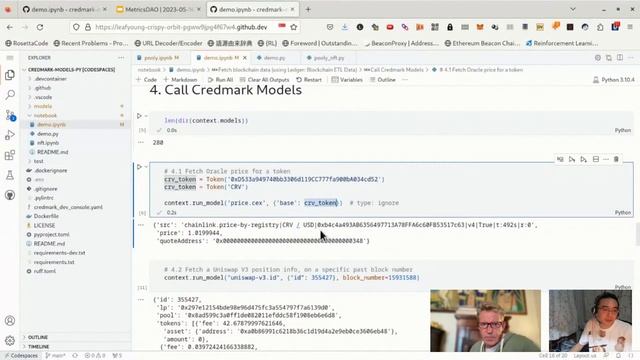Open the Manage gear in activity bar
Screen dimensions: 640x360
pos(10,340)
